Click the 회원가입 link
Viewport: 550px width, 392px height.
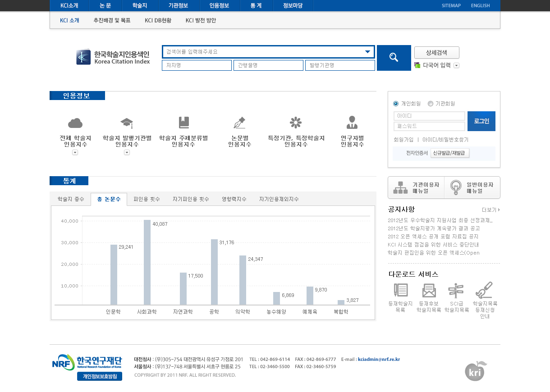click(x=403, y=140)
